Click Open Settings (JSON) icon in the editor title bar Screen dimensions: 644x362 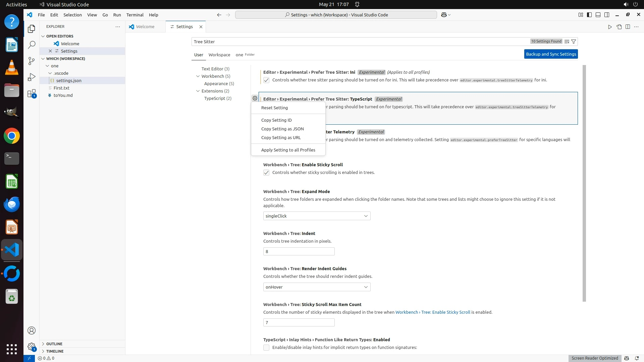click(619, 27)
